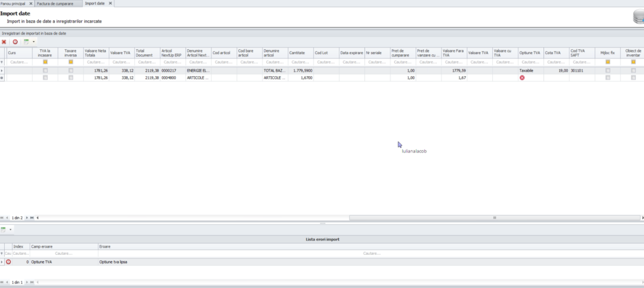Go to next record in upper grid navigator
The image size is (644, 288).
[27, 218]
